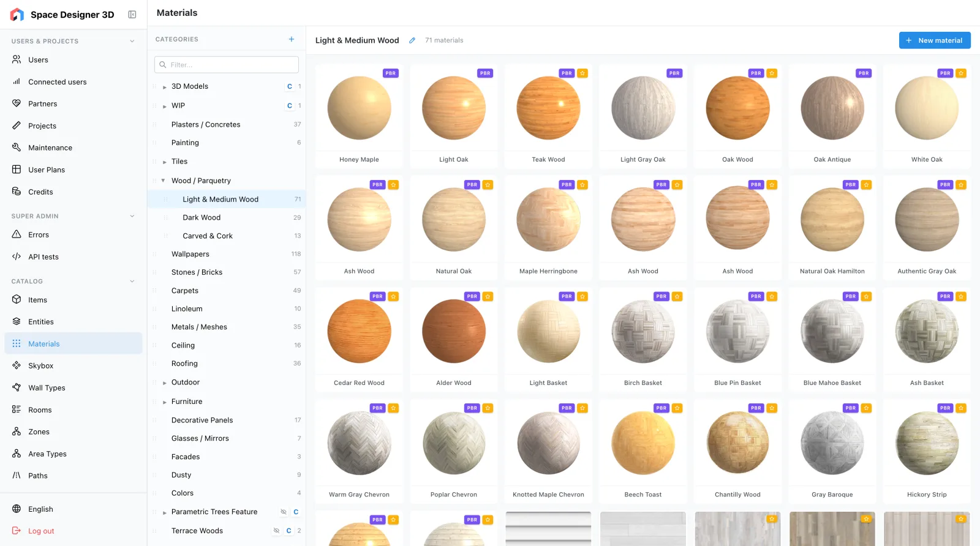Screen dimensions: 980x546
Task: Select the Metals / Meshes category
Action: click(x=227, y=327)
